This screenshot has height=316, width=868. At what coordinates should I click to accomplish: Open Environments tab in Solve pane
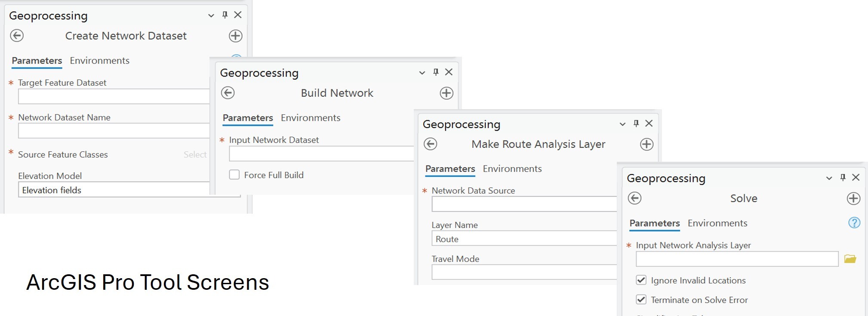(x=717, y=223)
